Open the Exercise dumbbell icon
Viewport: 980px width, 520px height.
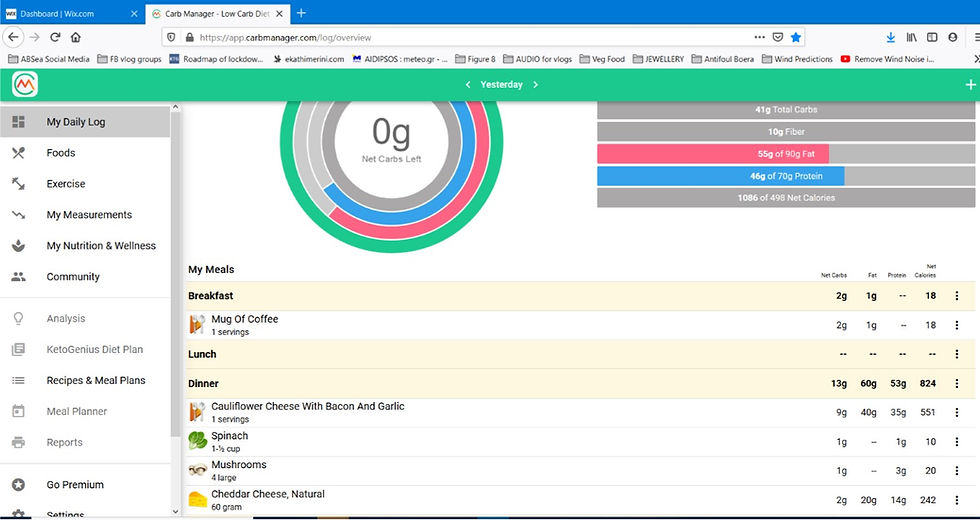(19, 184)
